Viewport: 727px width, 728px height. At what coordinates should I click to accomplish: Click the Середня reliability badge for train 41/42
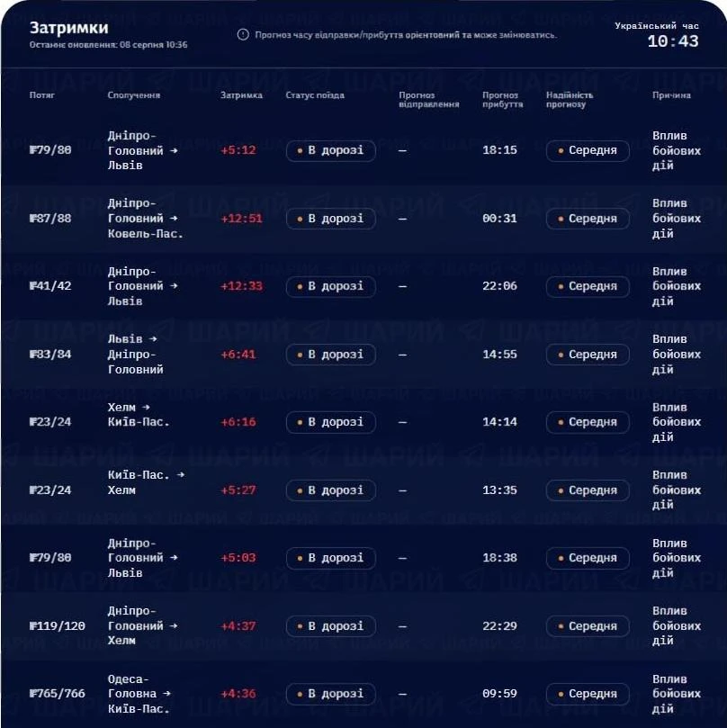click(x=588, y=286)
